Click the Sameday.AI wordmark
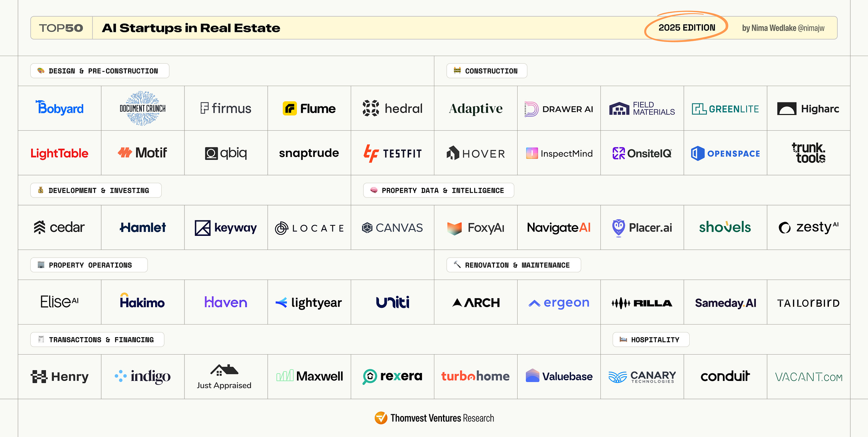Screen dimensions: 868x437 [726, 303]
